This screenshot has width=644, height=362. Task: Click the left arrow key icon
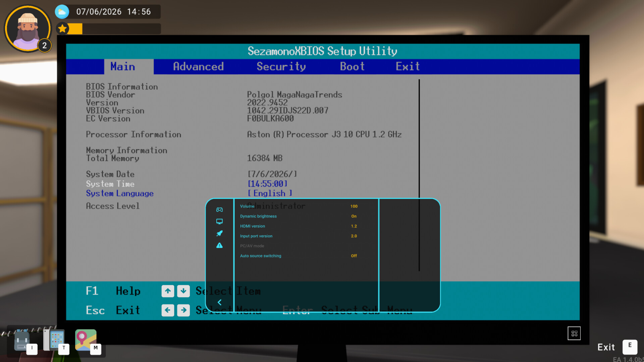pos(168,310)
